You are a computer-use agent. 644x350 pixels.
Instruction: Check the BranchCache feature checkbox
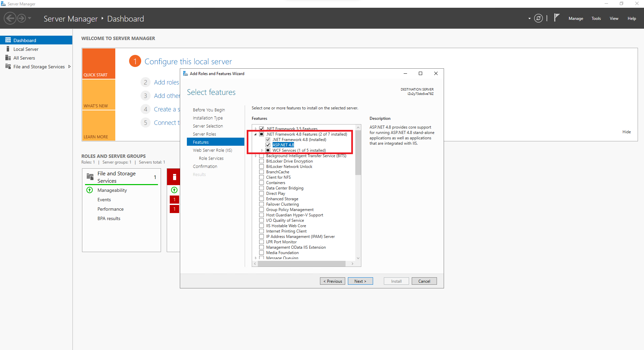point(261,172)
